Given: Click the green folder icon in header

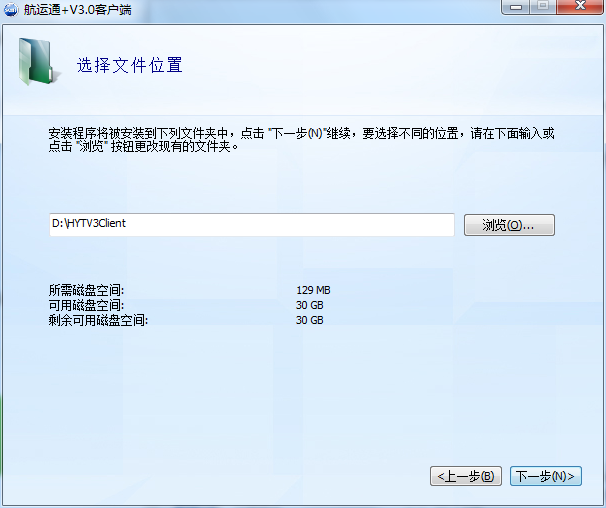Looking at the screenshot, I should (x=36, y=62).
